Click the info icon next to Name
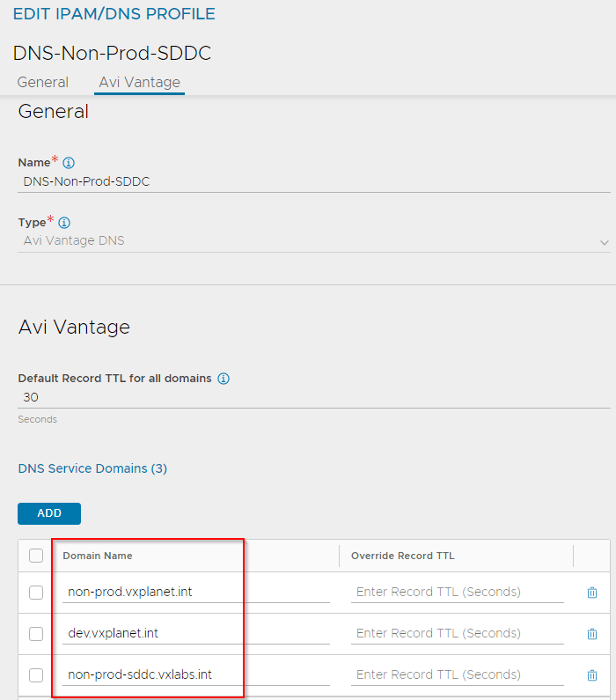Screen dimensions: 616x700 point(69,163)
